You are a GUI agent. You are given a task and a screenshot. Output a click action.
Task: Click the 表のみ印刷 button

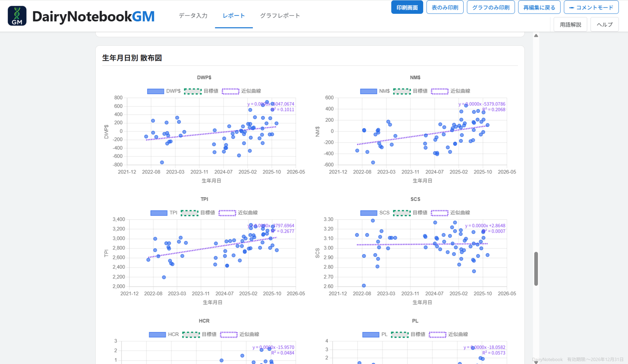[445, 7]
